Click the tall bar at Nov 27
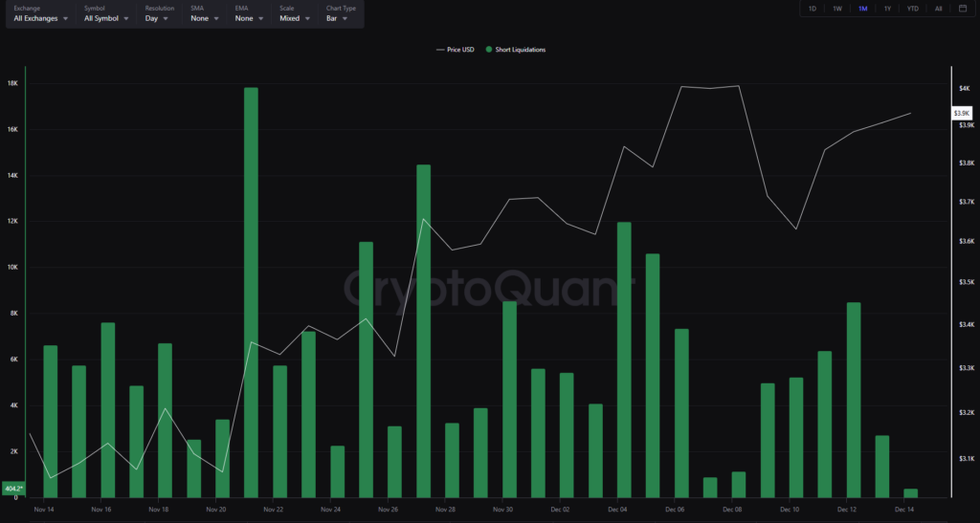The width and height of the screenshot is (980, 523). pyautogui.click(x=423, y=332)
